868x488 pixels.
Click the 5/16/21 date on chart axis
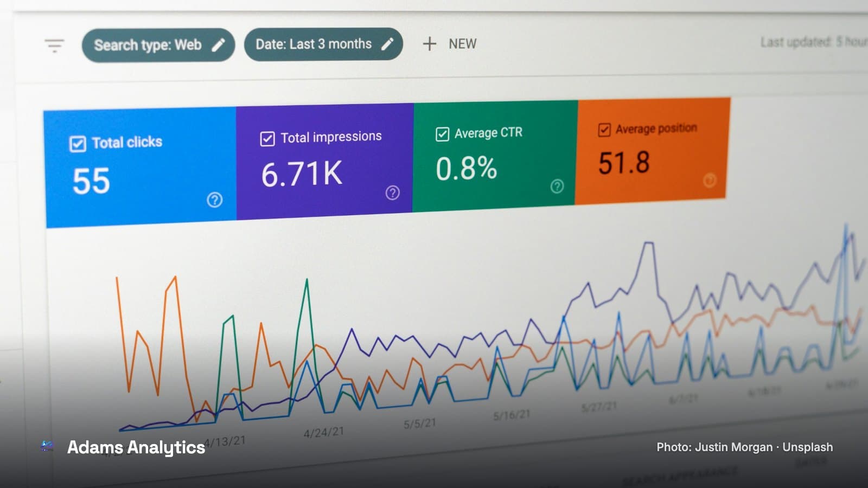[x=512, y=415]
